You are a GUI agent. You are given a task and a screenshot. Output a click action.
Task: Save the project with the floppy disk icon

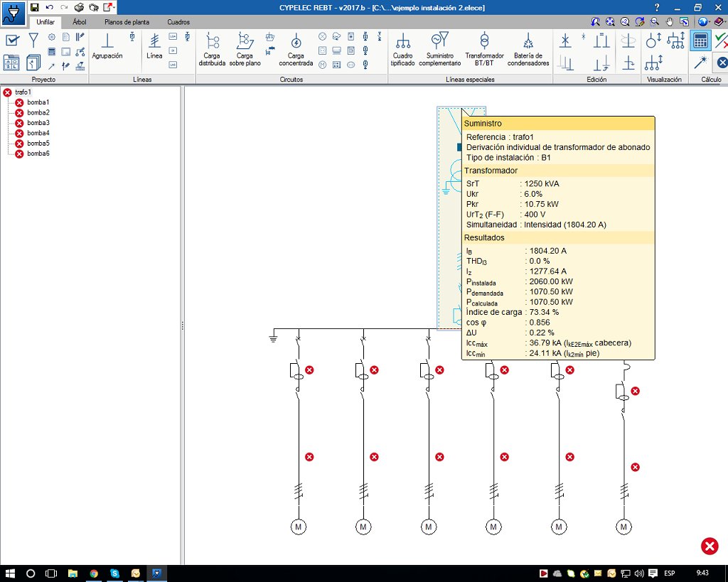[34, 7]
